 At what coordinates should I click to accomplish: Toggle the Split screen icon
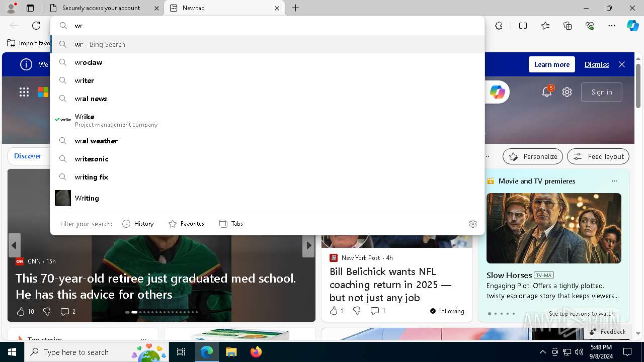click(523, 26)
